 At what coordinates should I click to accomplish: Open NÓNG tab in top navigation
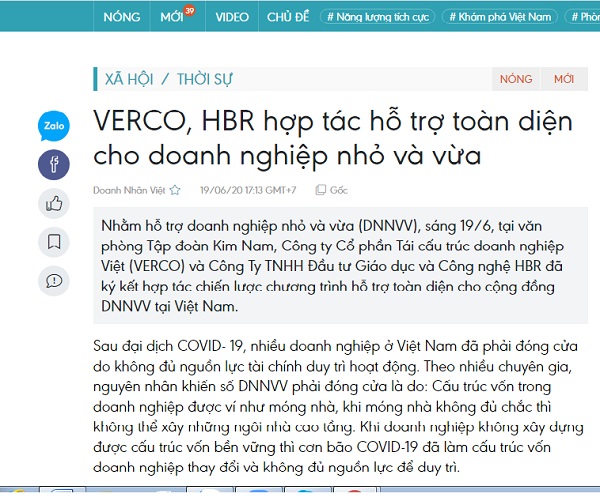(x=122, y=17)
